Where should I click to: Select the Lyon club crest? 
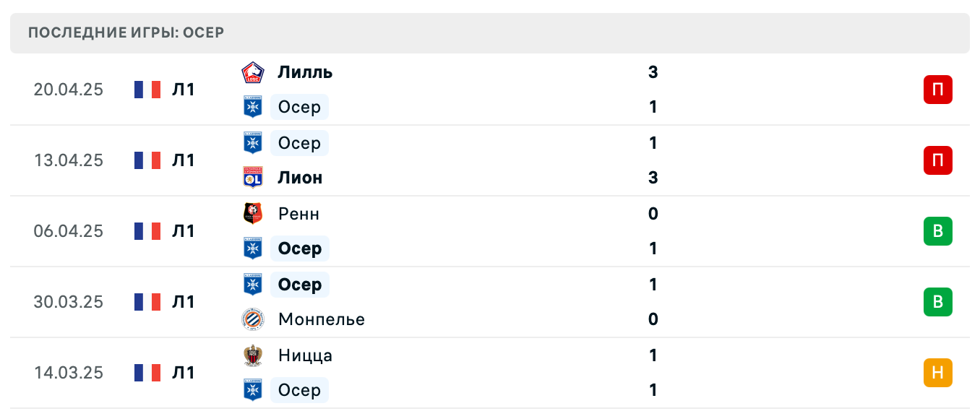coord(252,178)
